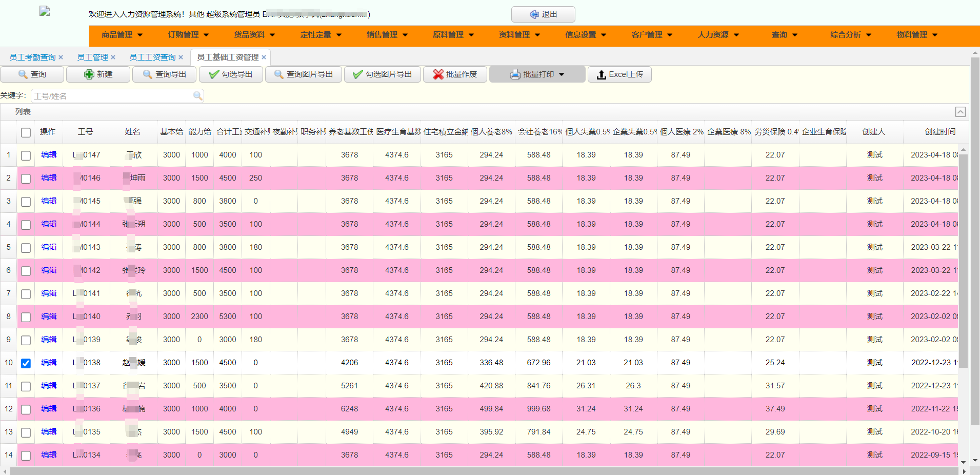Click the broken logo image at top left
Image resolution: width=980 pixels, height=475 pixels.
click(x=45, y=11)
